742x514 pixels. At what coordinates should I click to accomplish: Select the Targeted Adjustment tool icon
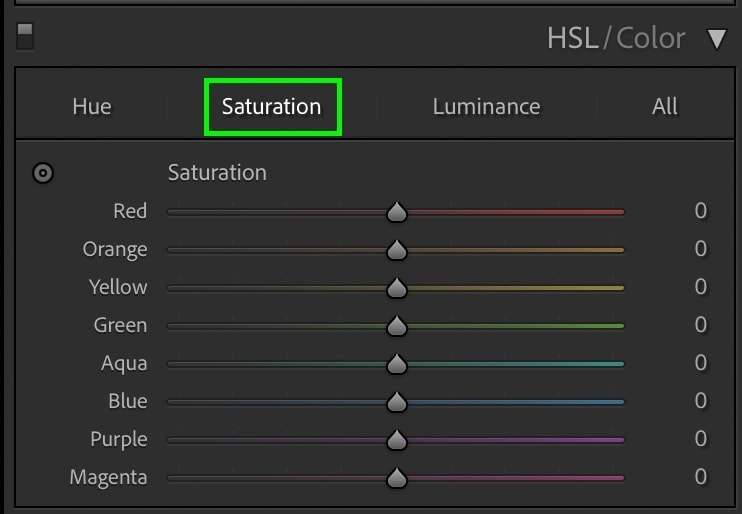tap(43, 173)
